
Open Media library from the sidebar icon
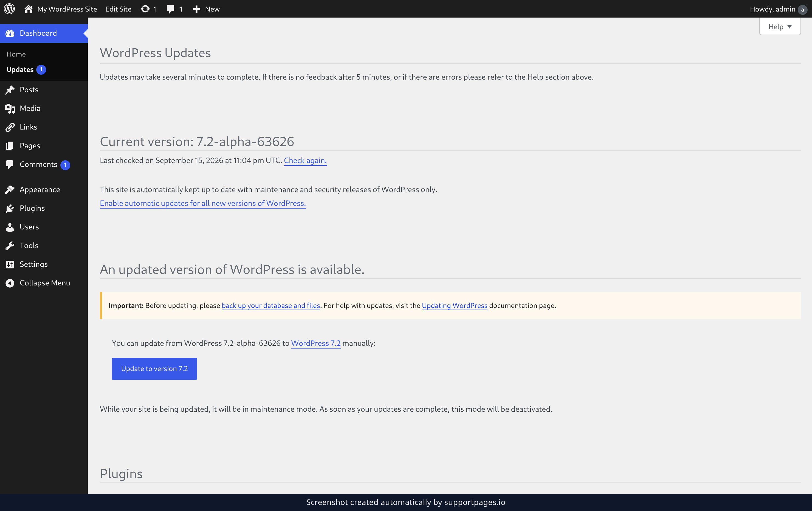[10, 108]
